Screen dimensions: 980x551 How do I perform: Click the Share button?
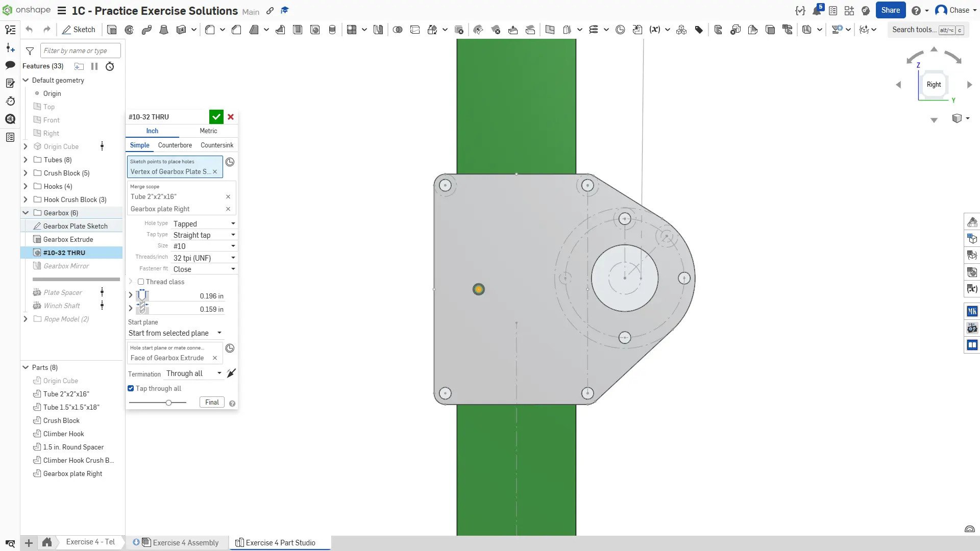click(x=890, y=10)
